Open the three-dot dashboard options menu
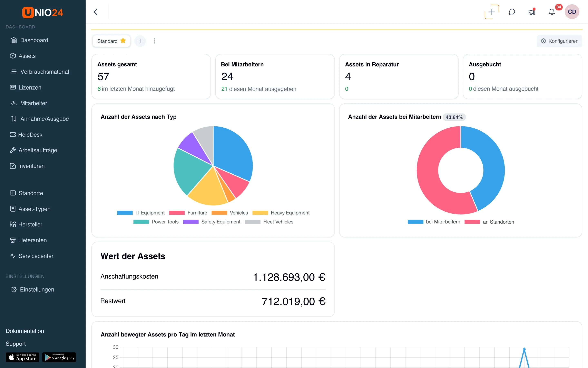This screenshot has width=588, height=368. (154, 41)
